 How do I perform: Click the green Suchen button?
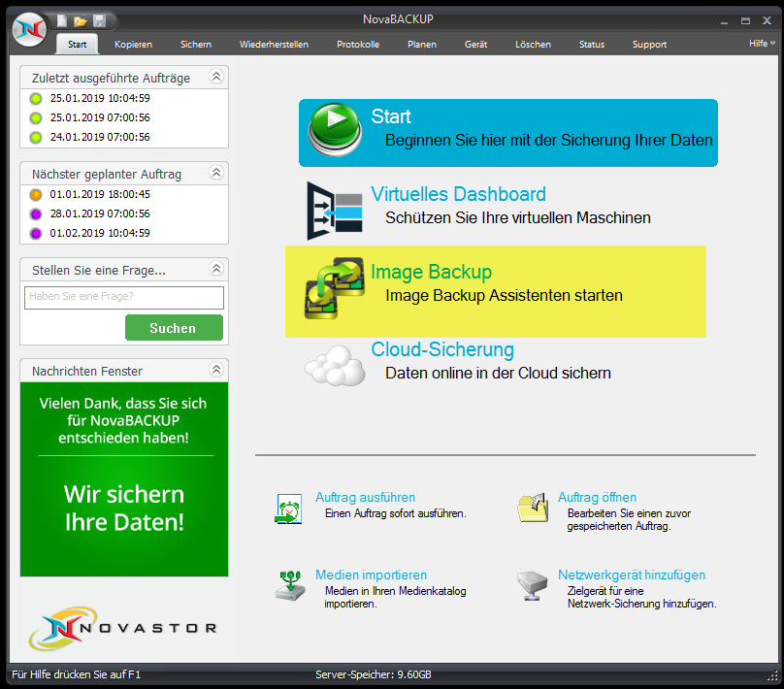click(x=174, y=327)
